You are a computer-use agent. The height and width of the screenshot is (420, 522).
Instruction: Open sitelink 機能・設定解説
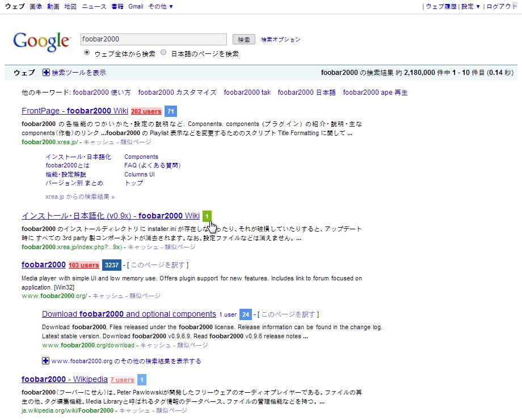pos(66,175)
